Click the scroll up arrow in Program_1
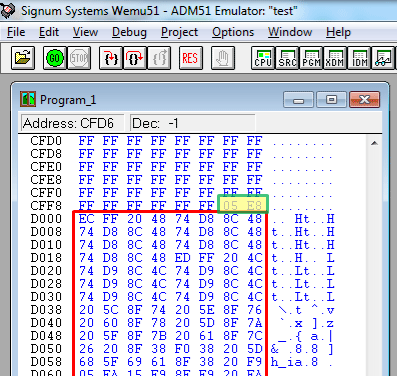The height and width of the screenshot is (376, 397). pos(374,143)
